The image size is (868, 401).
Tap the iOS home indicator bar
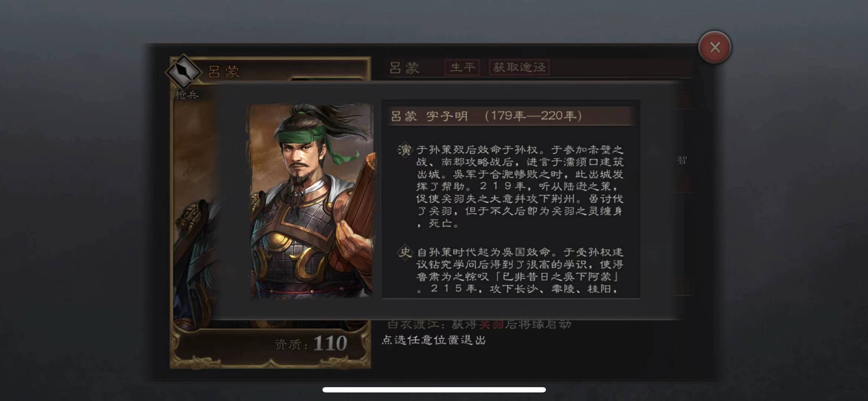click(434, 390)
